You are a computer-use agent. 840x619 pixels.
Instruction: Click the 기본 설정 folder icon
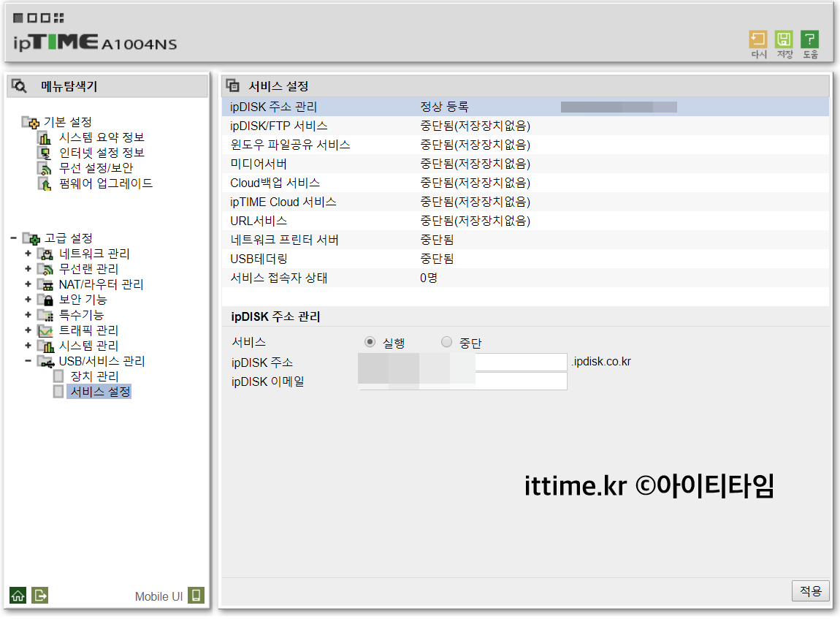31,123
